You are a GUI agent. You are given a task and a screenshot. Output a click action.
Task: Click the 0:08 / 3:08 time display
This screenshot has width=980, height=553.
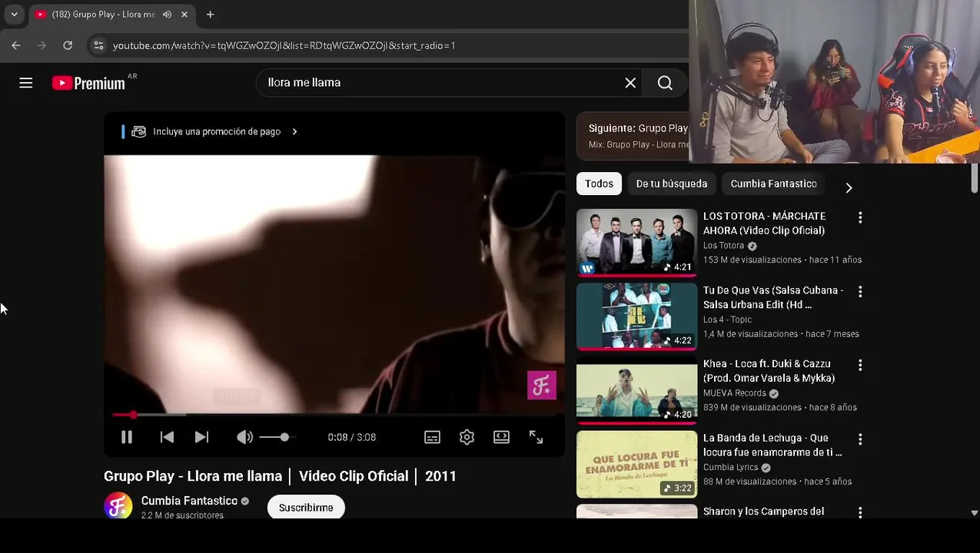(x=351, y=437)
